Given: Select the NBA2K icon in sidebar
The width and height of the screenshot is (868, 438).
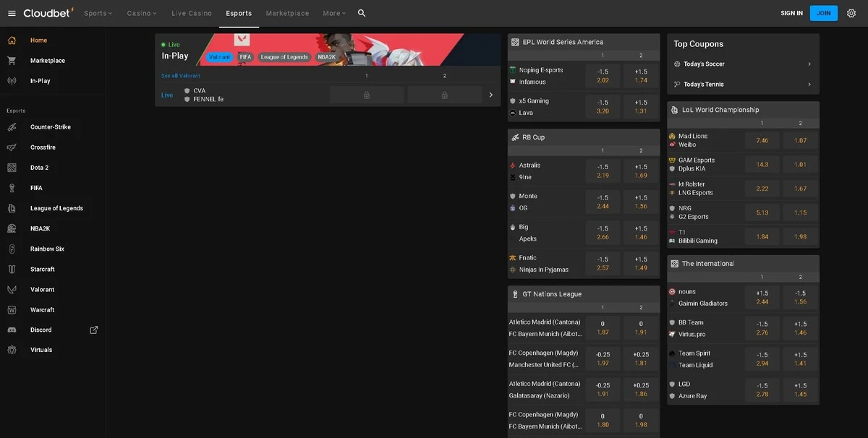Looking at the screenshot, I should pos(12,228).
